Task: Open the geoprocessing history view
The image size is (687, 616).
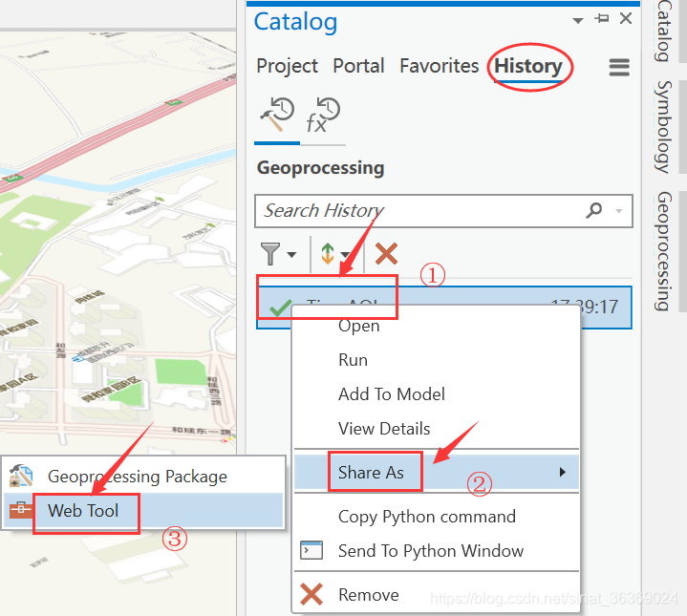Action: pos(277,117)
